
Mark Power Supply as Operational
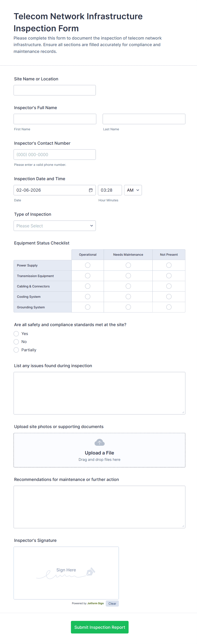pos(88,265)
